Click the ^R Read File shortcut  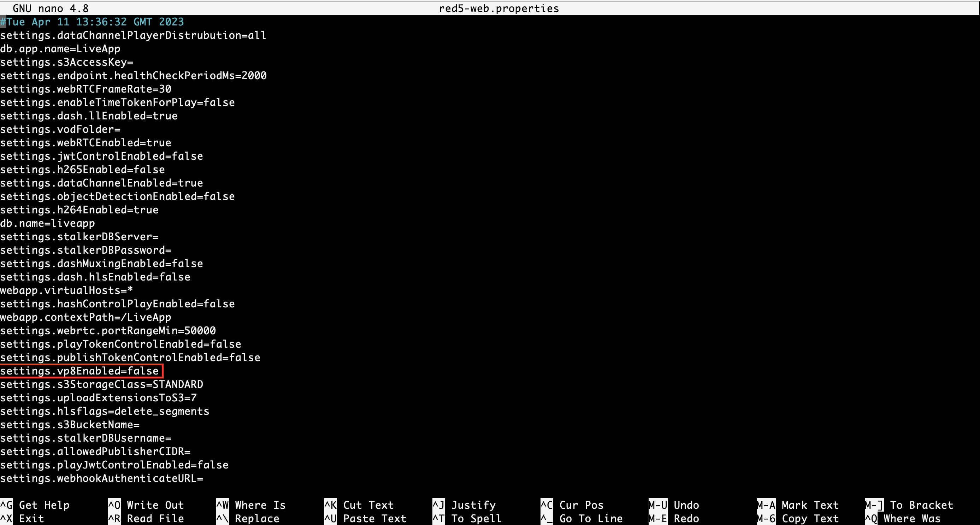[x=146, y=519]
